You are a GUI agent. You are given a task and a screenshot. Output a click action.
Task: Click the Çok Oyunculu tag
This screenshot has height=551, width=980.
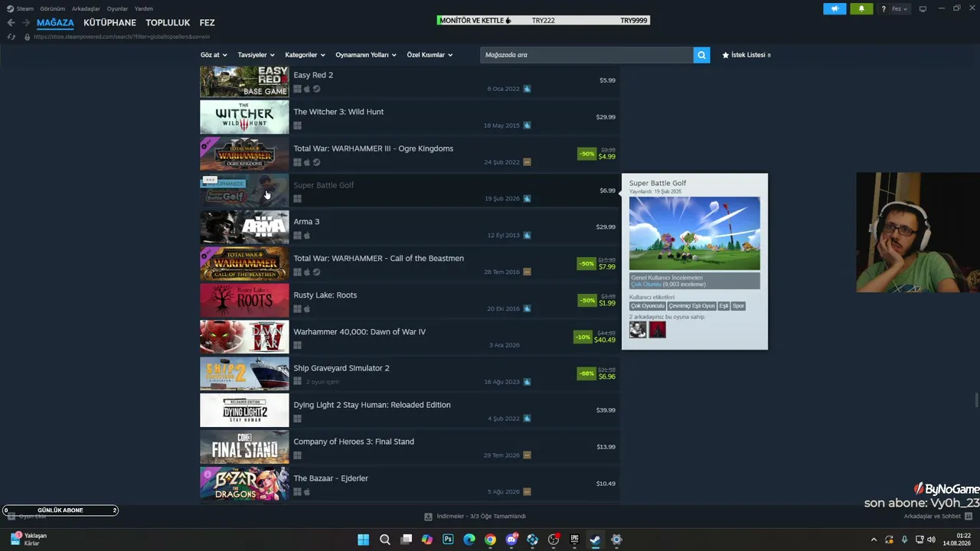tap(648, 306)
